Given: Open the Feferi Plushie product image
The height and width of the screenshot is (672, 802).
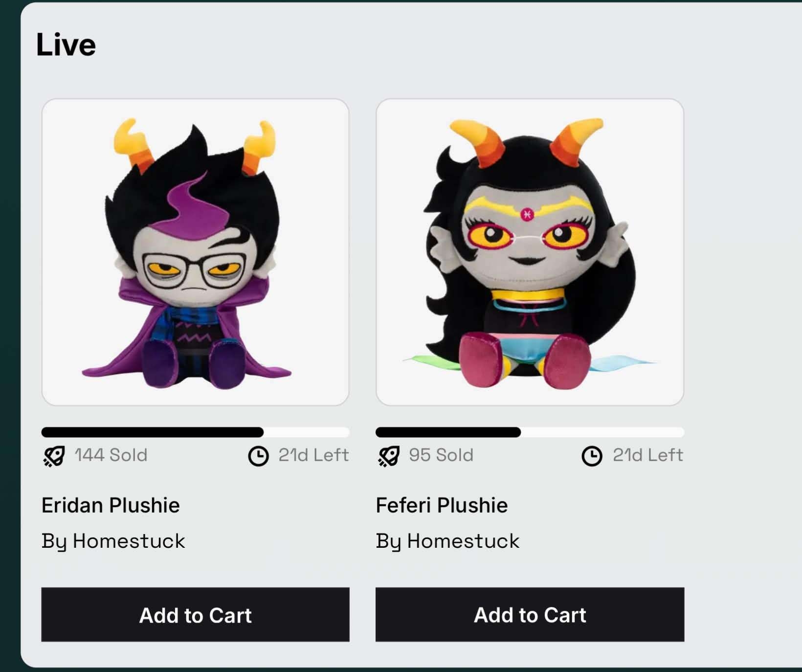Looking at the screenshot, I should pos(530,252).
